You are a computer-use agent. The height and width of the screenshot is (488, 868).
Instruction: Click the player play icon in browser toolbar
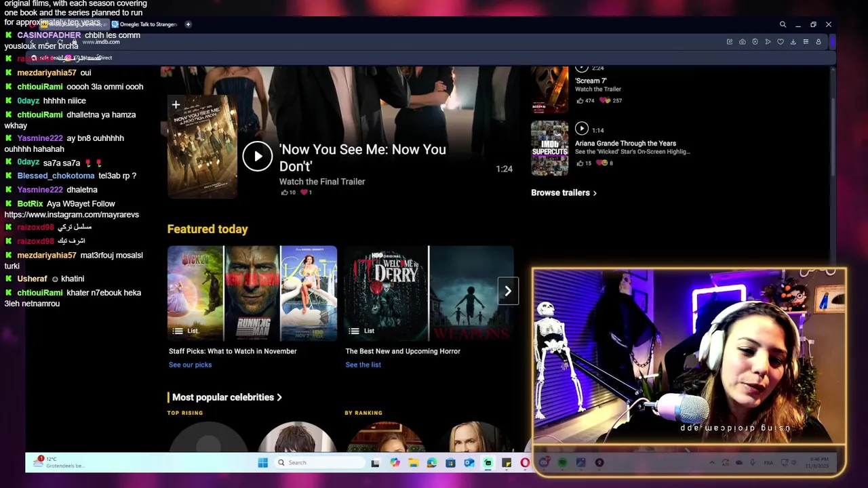768,42
